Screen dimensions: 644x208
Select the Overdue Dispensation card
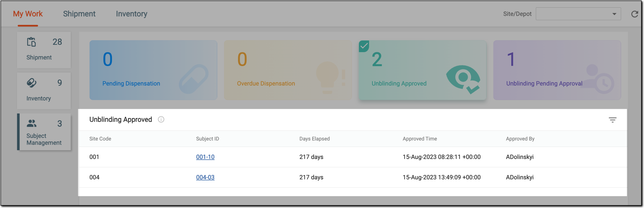click(288, 70)
